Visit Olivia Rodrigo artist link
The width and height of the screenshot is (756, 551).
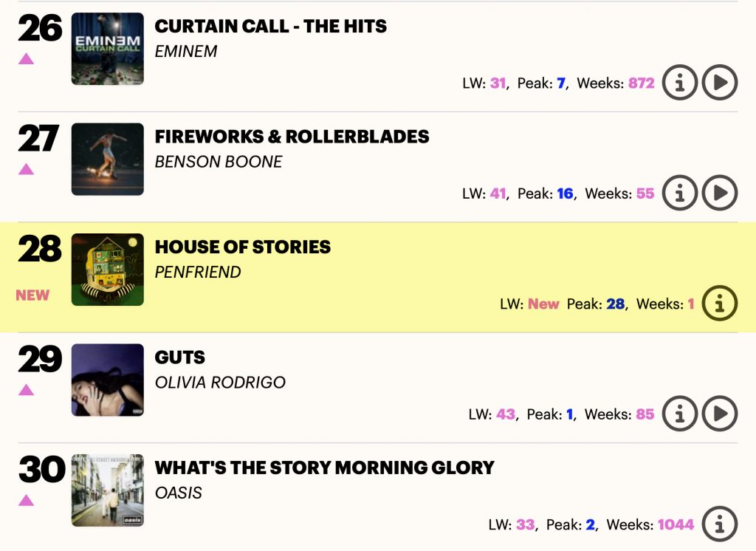(220, 383)
